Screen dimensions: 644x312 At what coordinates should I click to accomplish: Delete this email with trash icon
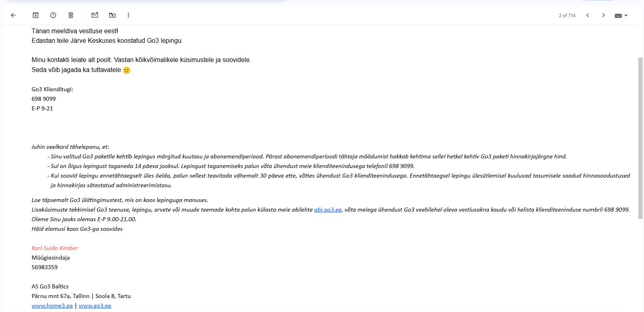pos(71,15)
